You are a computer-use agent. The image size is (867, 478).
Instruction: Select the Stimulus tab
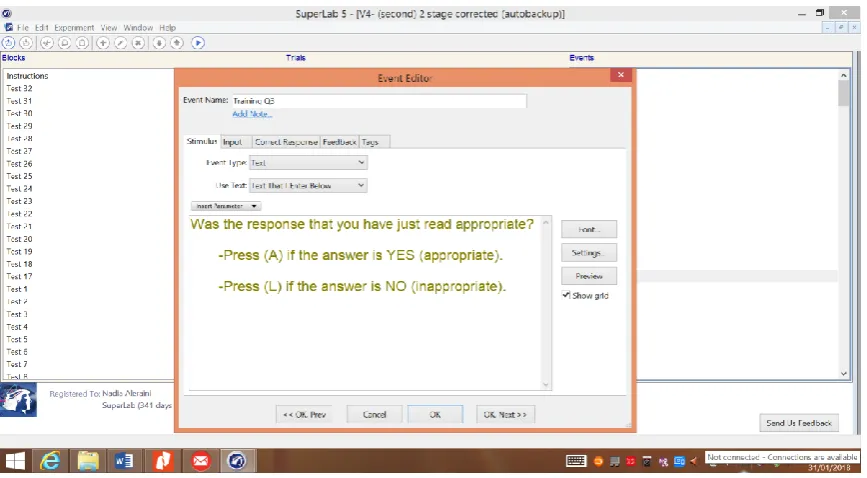point(202,142)
